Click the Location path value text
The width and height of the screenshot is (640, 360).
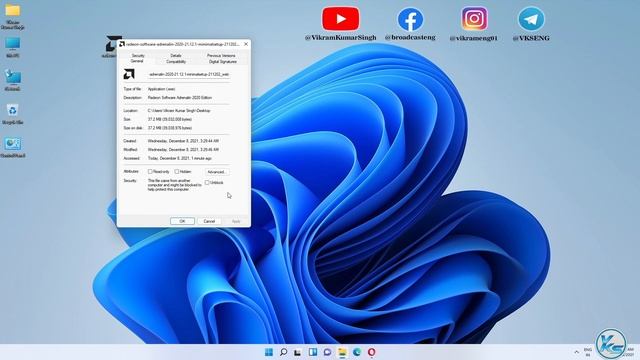(x=179, y=110)
